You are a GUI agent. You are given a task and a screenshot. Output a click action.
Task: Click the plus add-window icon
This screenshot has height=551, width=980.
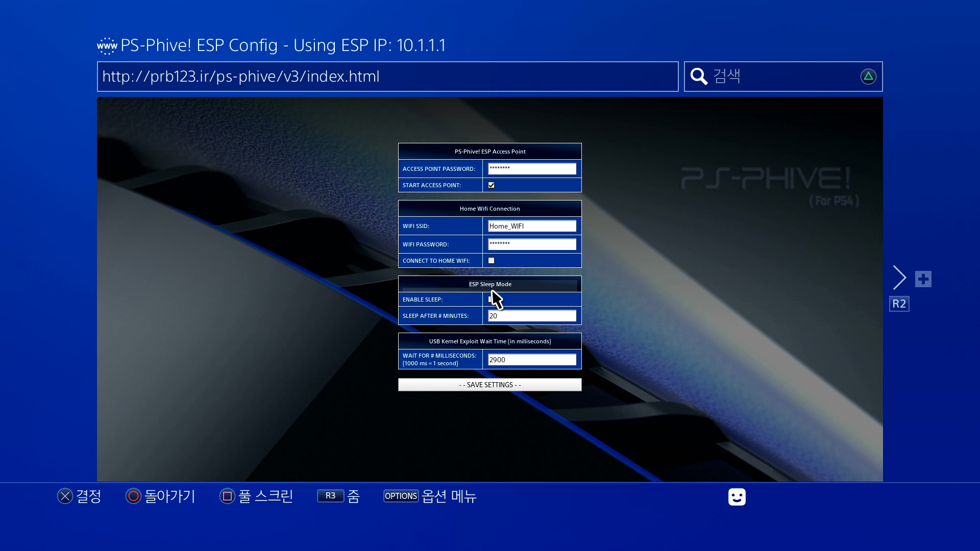(x=923, y=279)
